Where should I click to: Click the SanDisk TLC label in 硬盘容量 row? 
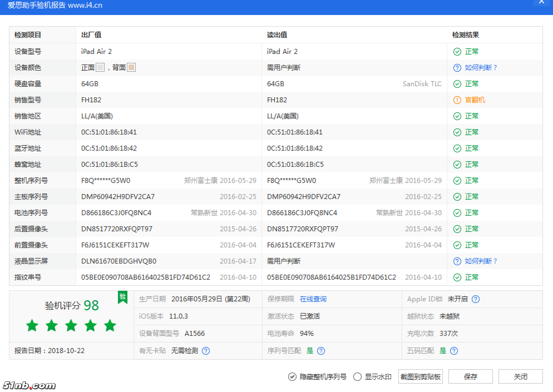point(422,84)
